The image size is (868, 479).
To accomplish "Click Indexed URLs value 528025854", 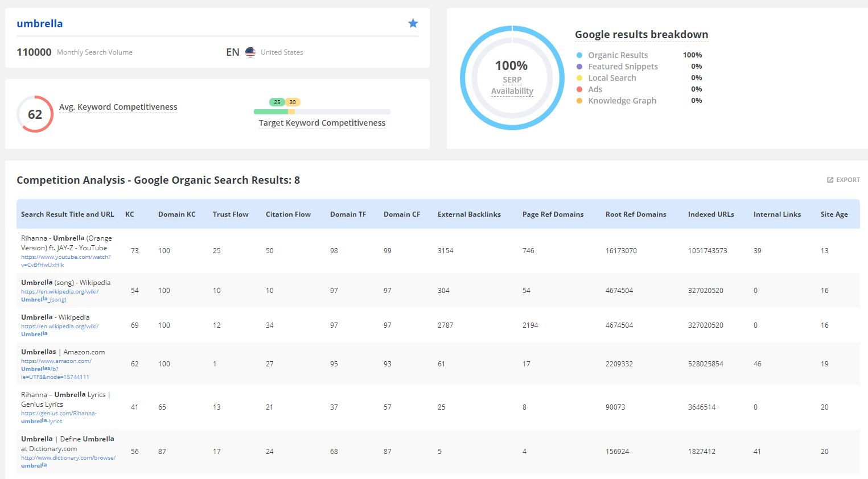I will point(706,364).
